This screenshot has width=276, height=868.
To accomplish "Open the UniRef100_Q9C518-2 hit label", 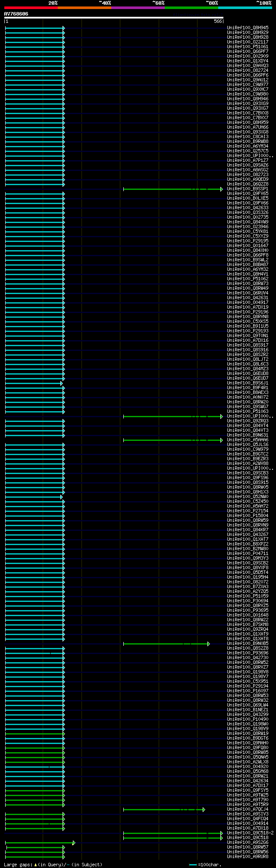I will 250,833.
